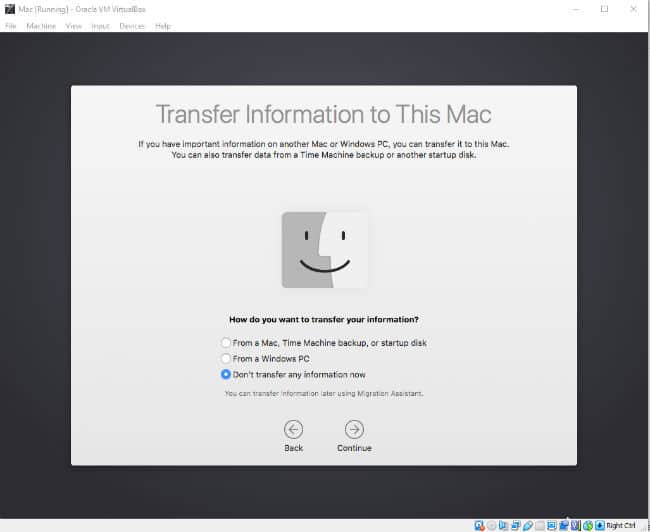Open the View menu
The width and height of the screenshot is (650, 532).
pyautogui.click(x=73, y=26)
